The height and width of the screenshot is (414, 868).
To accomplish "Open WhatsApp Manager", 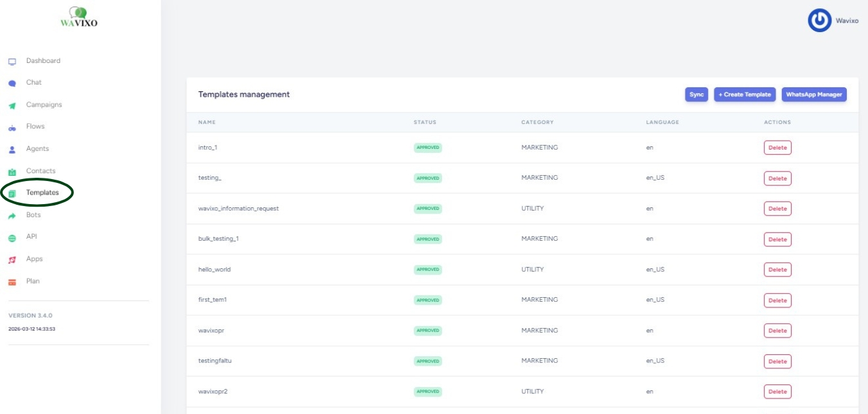I will 814,94.
